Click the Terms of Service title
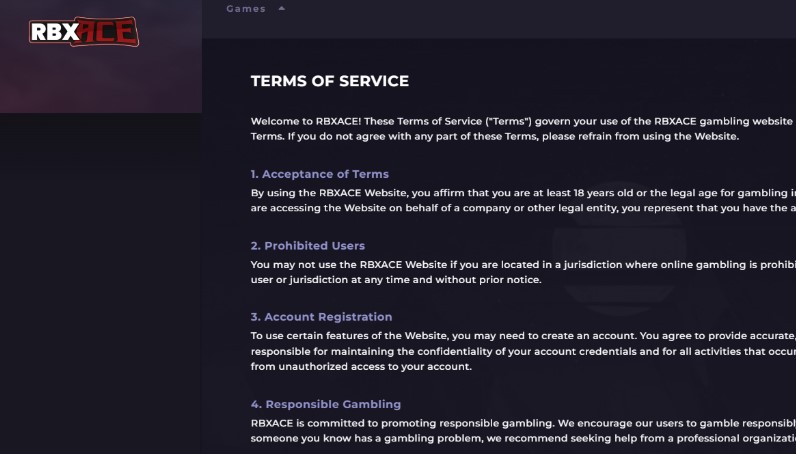 [330, 81]
